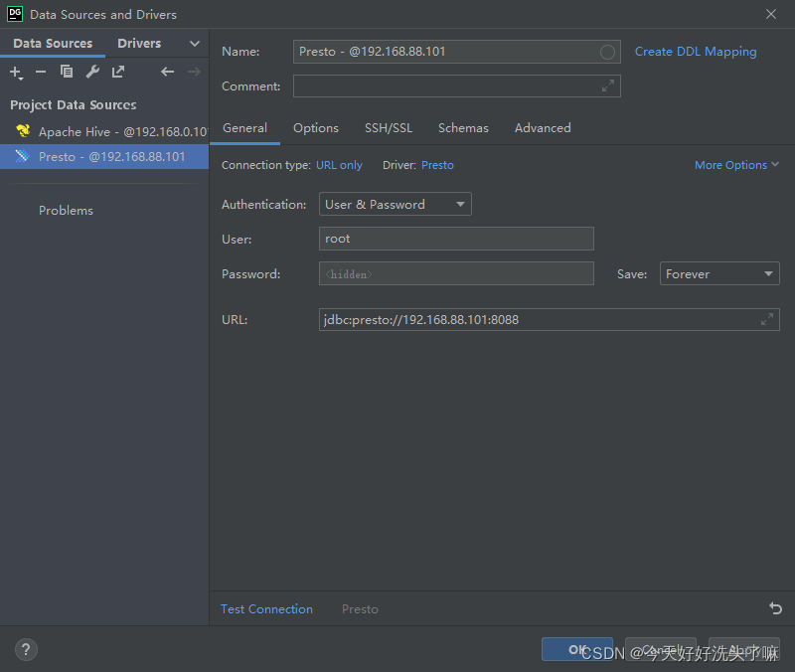Select Apache Hive data source
The width and height of the screenshot is (795, 672).
(x=104, y=132)
